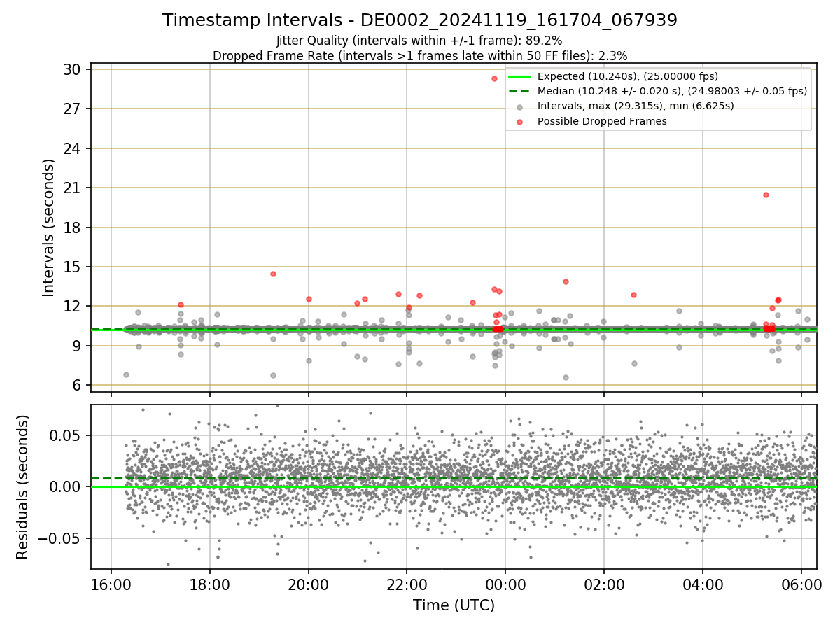Click the '12' tick on the intervals axis

coord(73,306)
